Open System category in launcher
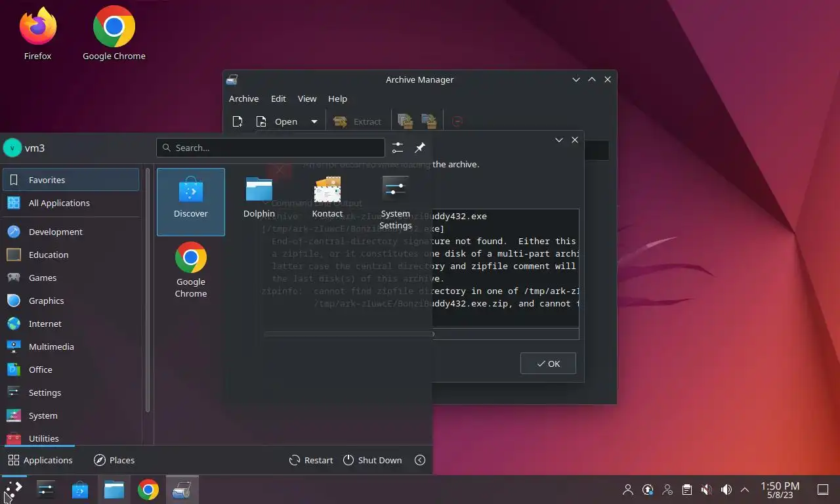Screen dimensions: 840x504 pos(71,415)
